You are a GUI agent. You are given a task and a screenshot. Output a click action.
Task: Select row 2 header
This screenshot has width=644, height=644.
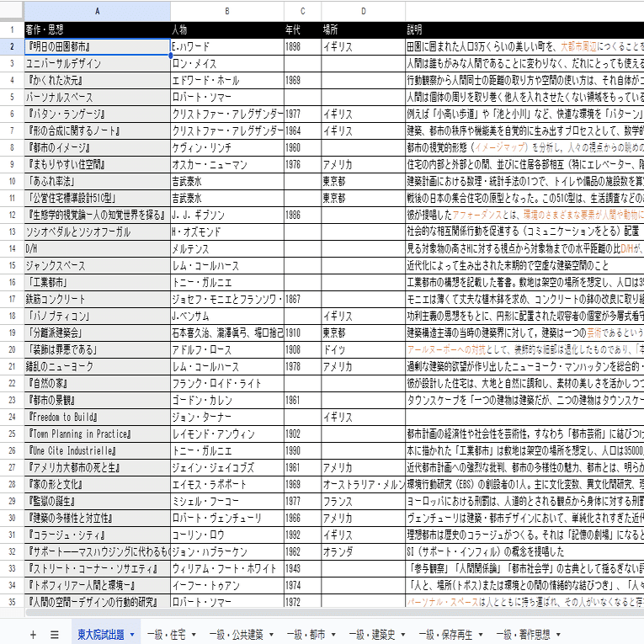click(x=12, y=47)
